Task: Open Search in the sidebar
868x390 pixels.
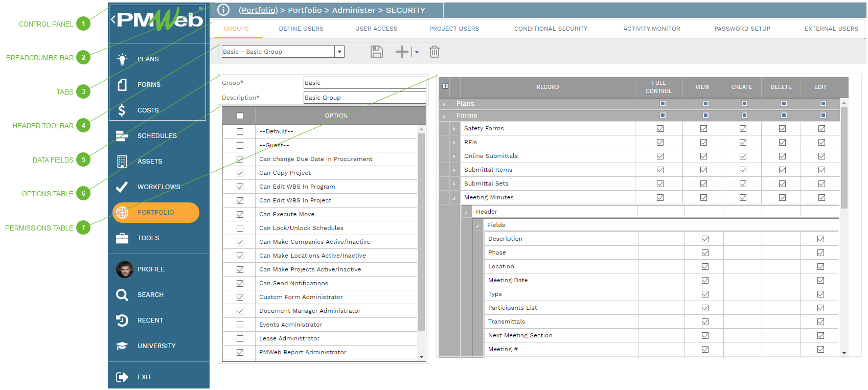Action: click(150, 295)
